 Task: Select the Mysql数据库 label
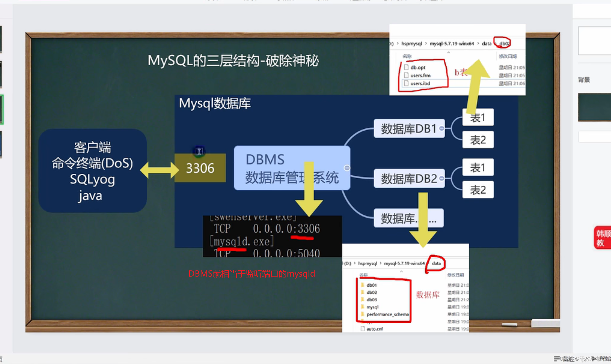(x=215, y=103)
